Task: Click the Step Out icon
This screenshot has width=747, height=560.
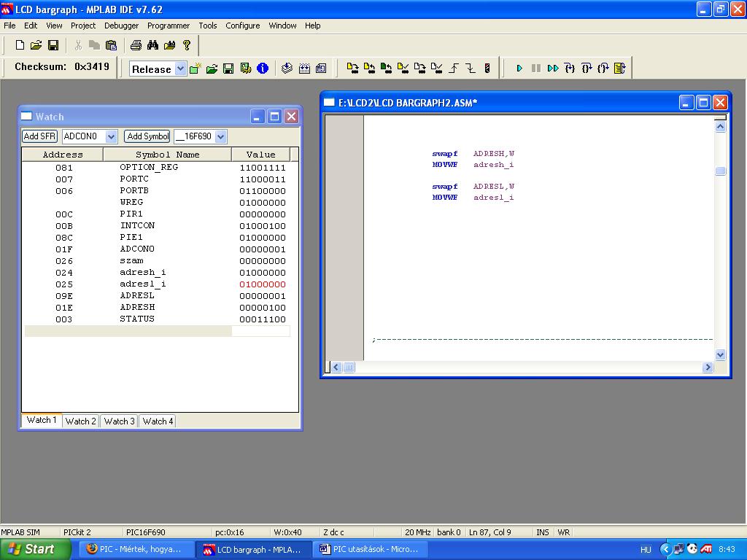Action: tap(603, 69)
